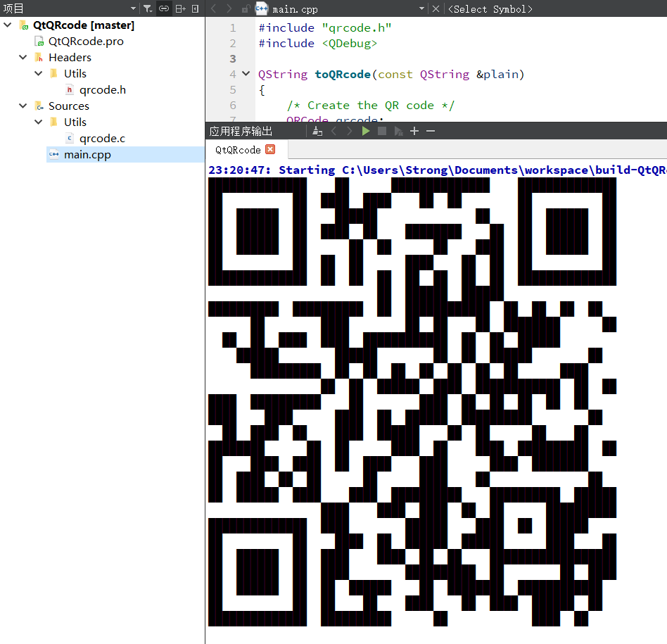The height and width of the screenshot is (644, 667).
Task: Clear the application output pane
Action: coord(317,131)
